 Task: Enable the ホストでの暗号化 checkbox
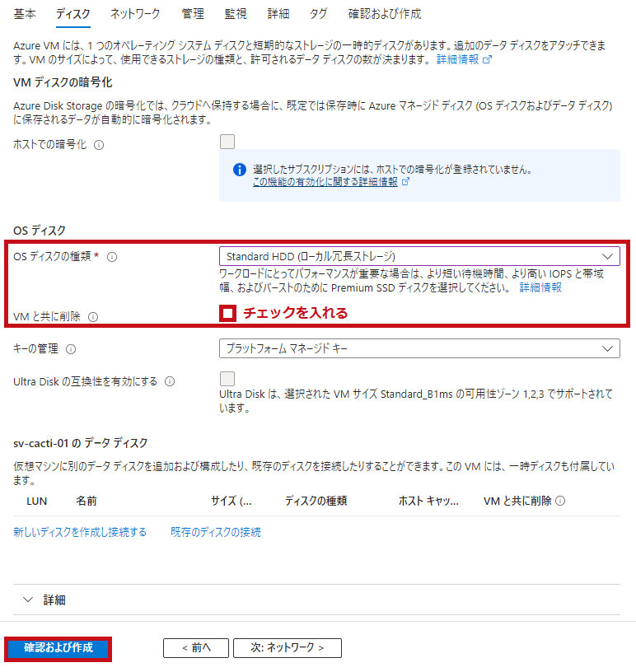point(227,142)
